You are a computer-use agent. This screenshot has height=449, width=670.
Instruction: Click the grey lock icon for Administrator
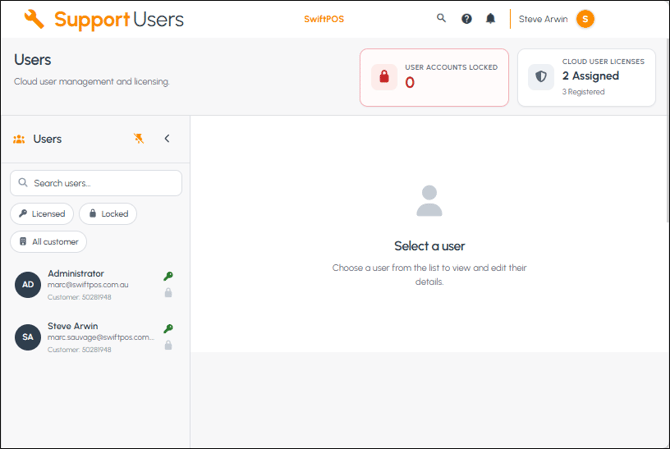click(x=168, y=293)
